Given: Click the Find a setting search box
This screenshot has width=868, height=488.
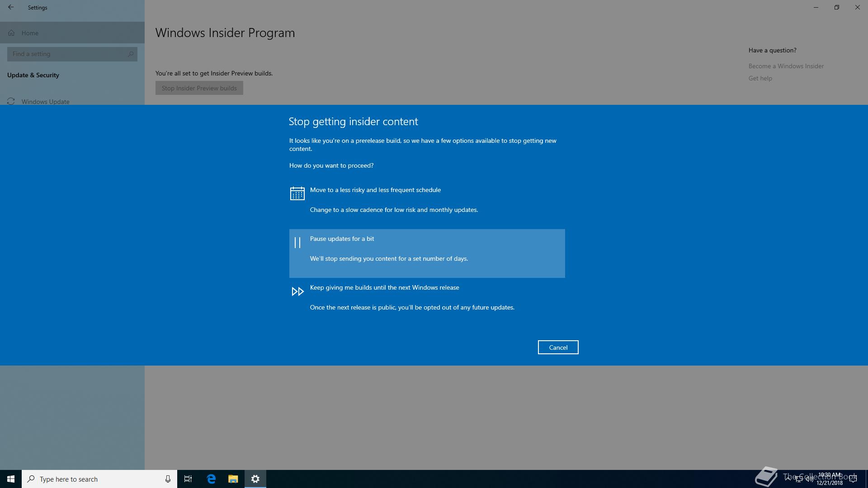Looking at the screenshot, I should coord(68,54).
